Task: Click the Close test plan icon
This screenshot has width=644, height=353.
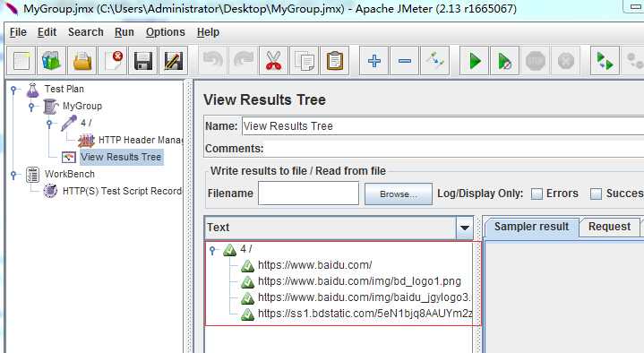Action: [x=113, y=61]
